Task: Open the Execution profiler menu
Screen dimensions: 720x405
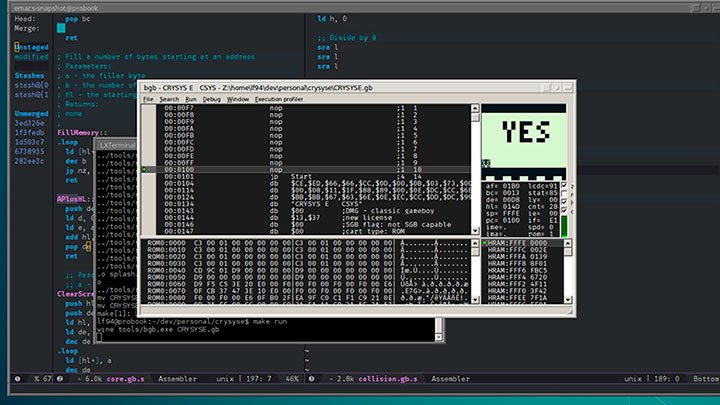Action: tap(278, 99)
